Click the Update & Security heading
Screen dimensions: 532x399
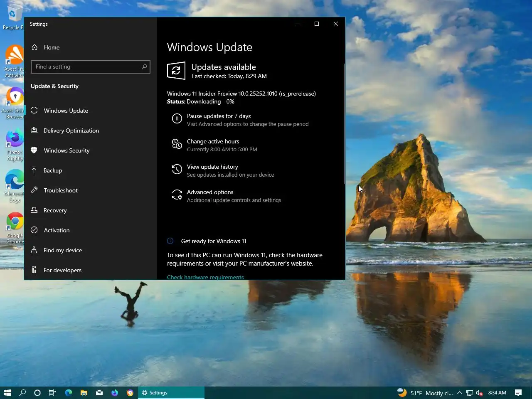pyautogui.click(x=54, y=86)
